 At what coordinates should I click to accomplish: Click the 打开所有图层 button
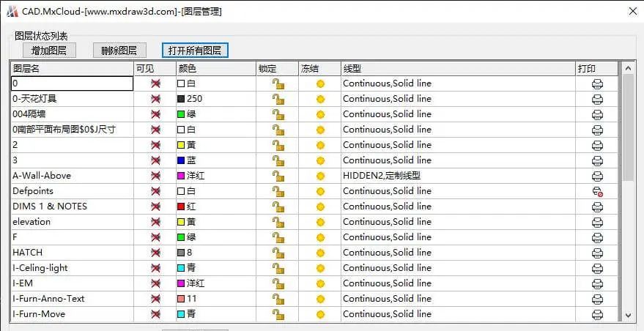click(195, 51)
